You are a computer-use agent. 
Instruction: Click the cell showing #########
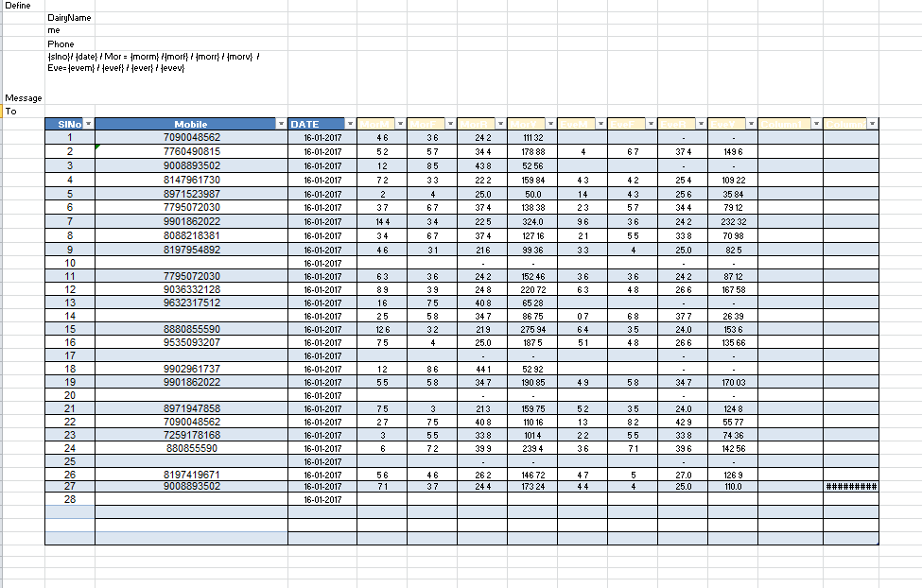pos(851,486)
